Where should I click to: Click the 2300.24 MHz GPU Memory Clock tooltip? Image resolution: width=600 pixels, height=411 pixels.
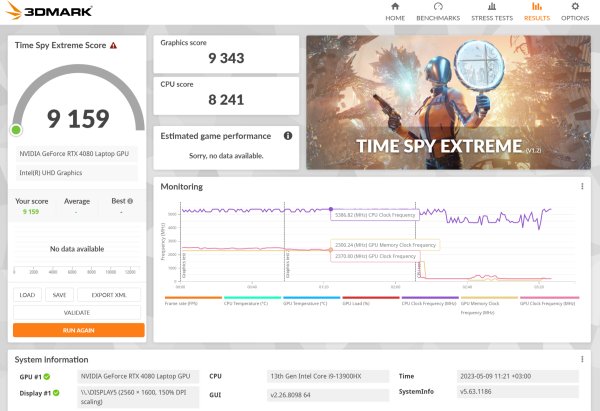click(x=385, y=245)
